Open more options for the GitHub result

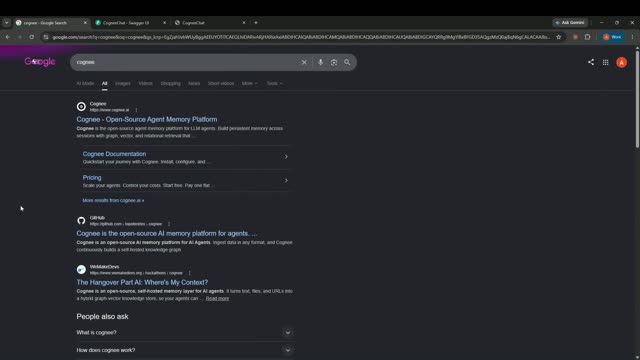point(169,224)
